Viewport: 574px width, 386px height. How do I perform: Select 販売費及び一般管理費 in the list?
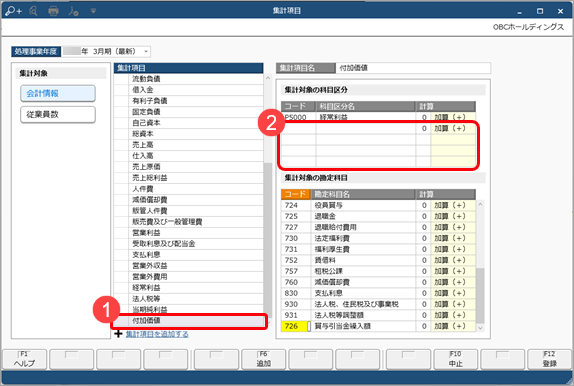pos(189,222)
